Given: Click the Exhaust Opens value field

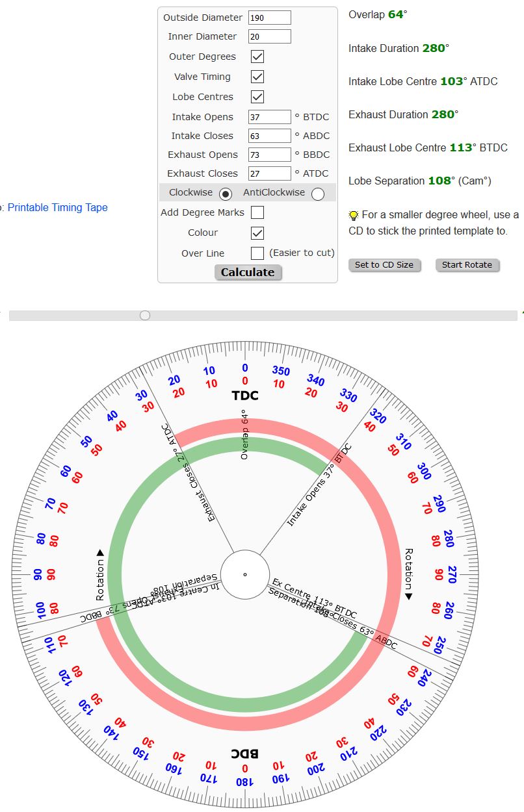Looking at the screenshot, I should pyautogui.click(x=269, y=155).
